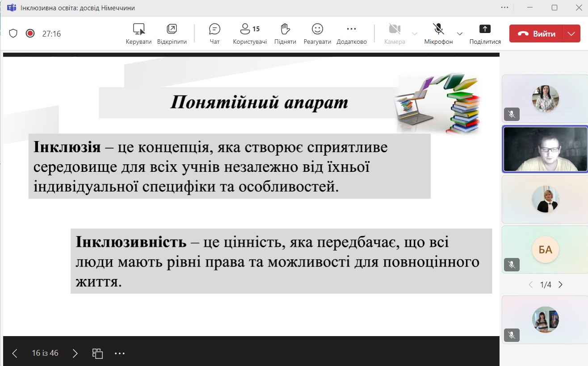Select the БА participant tile
The image size is (588, 366).
pos(545,250)
